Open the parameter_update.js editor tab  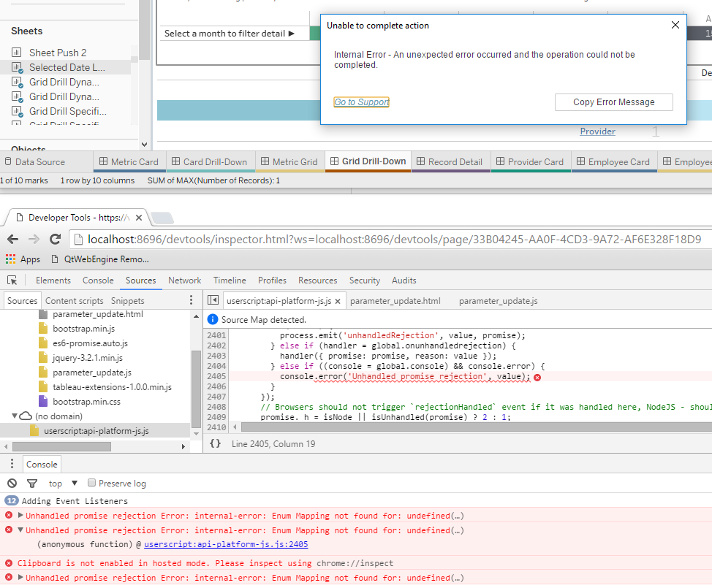click(498, 301)
